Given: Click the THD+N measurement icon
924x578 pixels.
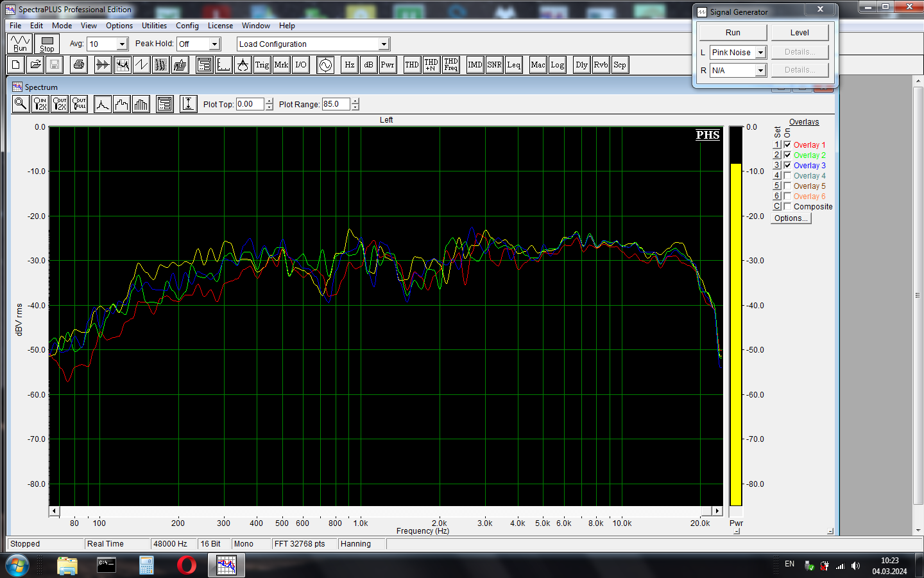Looking at the screenshot, I should (431, 65).
